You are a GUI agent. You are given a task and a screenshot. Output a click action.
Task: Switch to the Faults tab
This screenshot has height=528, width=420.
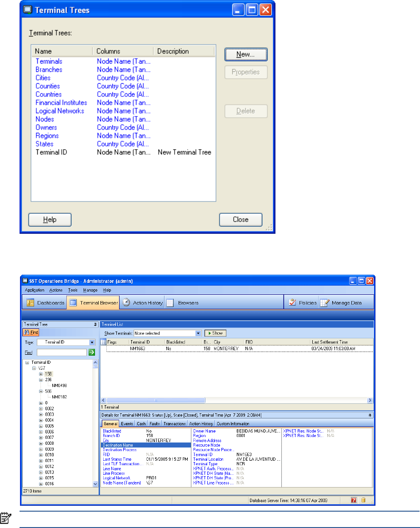tap(155, 423)
